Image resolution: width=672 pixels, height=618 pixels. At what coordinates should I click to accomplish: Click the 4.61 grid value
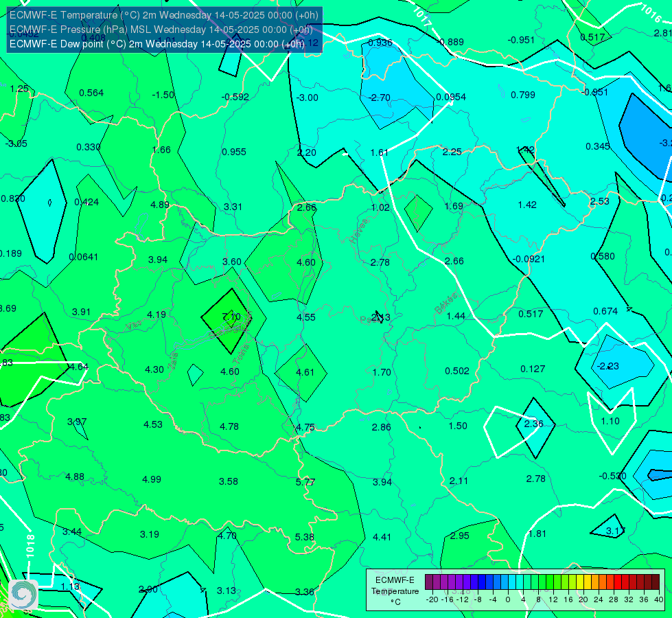[x=305, y=372]
